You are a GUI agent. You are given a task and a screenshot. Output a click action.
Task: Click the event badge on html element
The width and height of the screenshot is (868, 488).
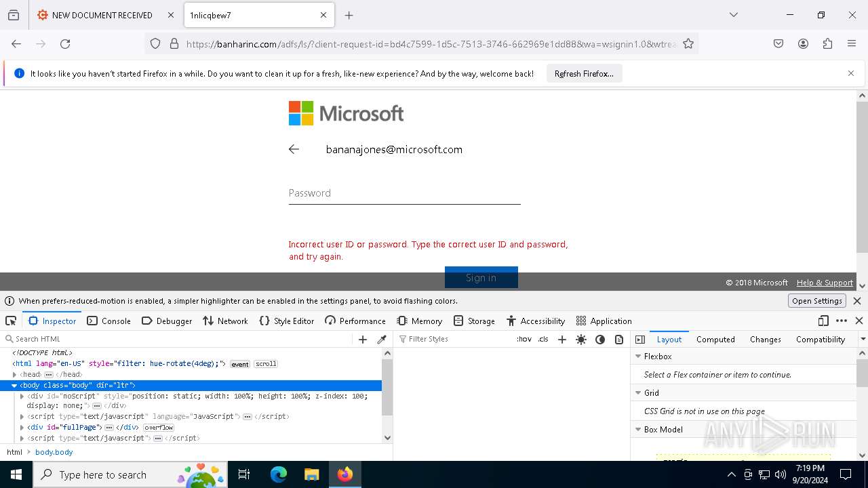coord(240,364)
